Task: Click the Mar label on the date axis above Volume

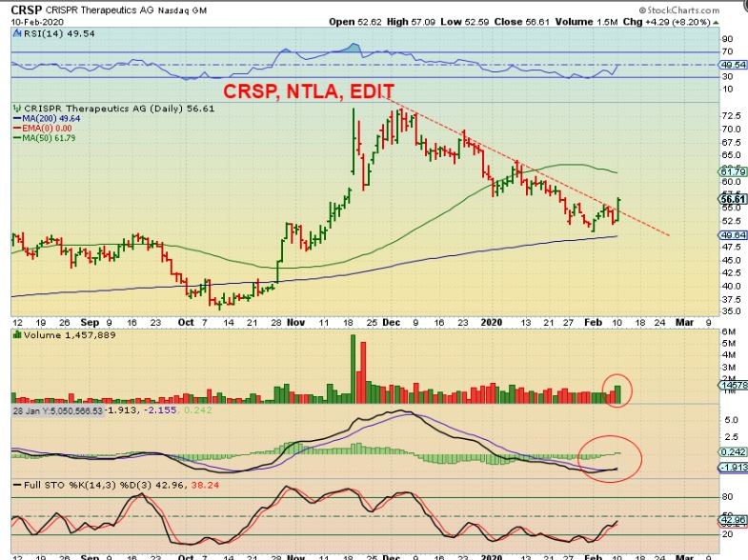Action: tap(684, 323)
